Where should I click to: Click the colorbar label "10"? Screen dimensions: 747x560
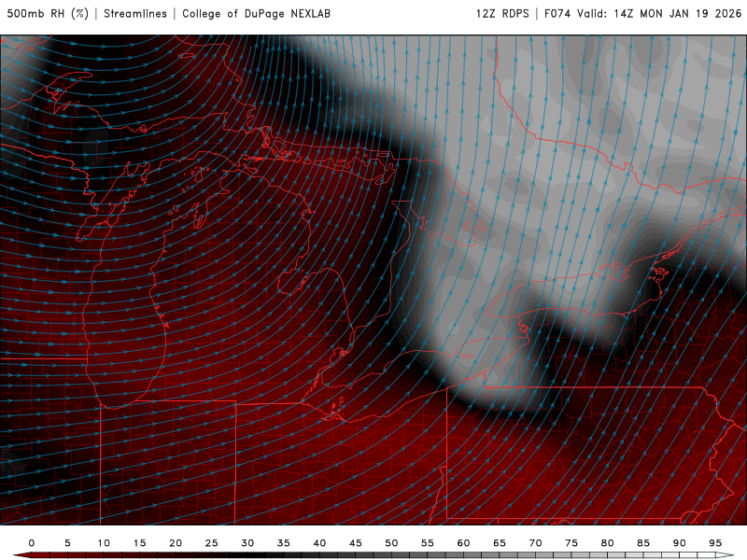[104, 543]
